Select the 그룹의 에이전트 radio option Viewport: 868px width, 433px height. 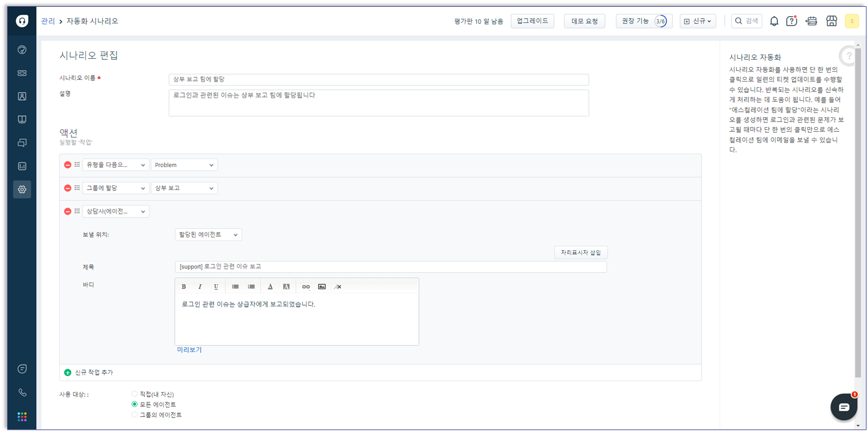coord(134,415)
